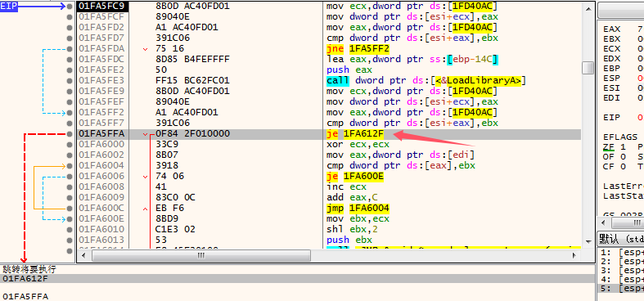The width and height of the screenshot is (644, 301).
Task: Click opcode bytes 8D85 B4FEFFFF
Action: click(x=192, y=59)
